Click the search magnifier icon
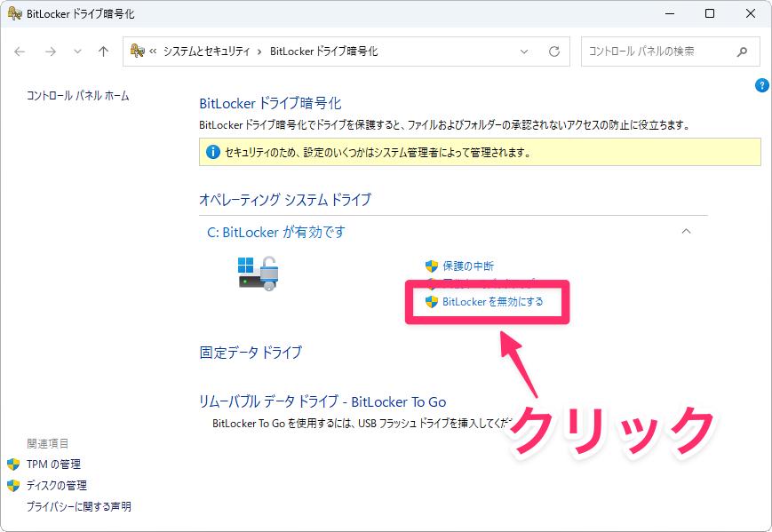Image resolution: width=772 pixels, height=532 pixels. [742, 52]
